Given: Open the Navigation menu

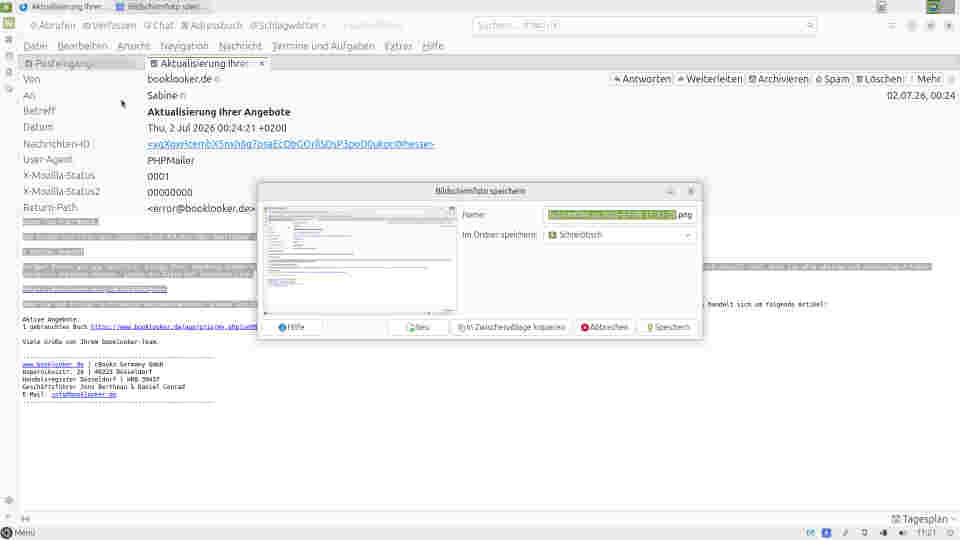Looking at the screenshot, I should tap(184, 46).
